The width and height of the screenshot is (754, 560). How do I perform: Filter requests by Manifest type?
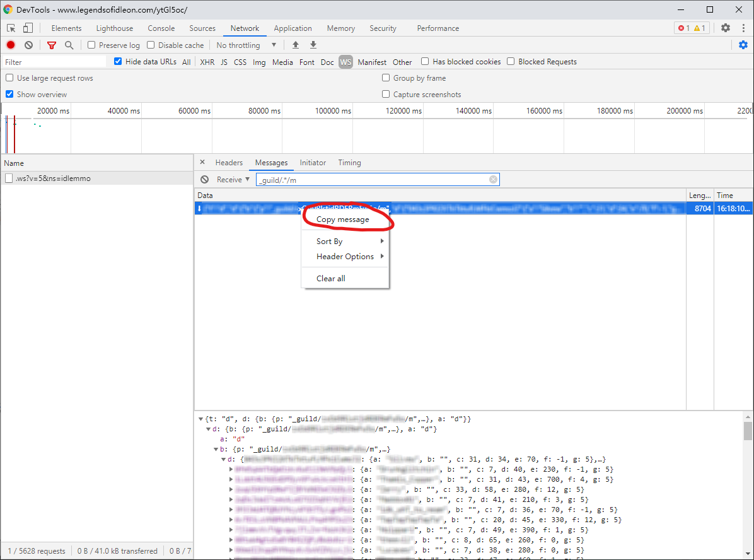click(372, 62)
